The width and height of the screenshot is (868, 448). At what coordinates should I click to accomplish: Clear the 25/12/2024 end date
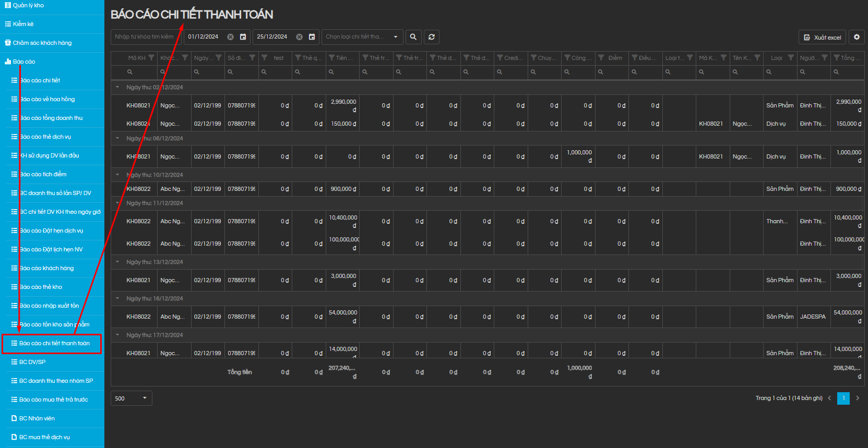click(299, 37)
